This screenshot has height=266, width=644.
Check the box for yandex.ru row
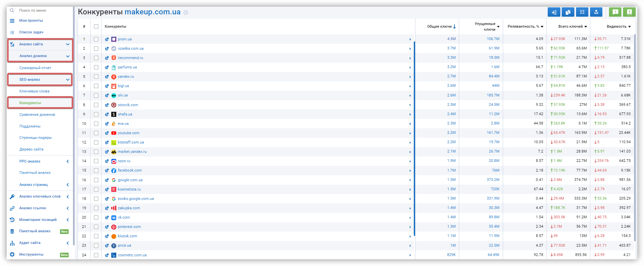(96, 77)
